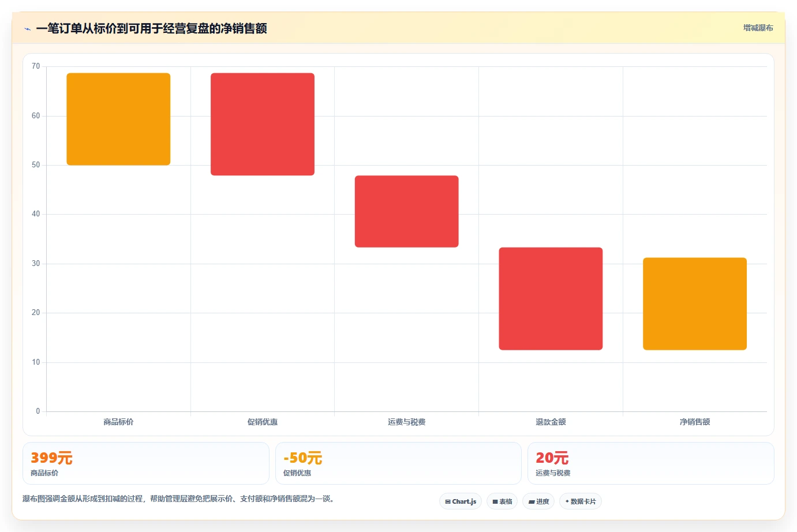Click the 增减瀑布 badge in header

point(758,28)
